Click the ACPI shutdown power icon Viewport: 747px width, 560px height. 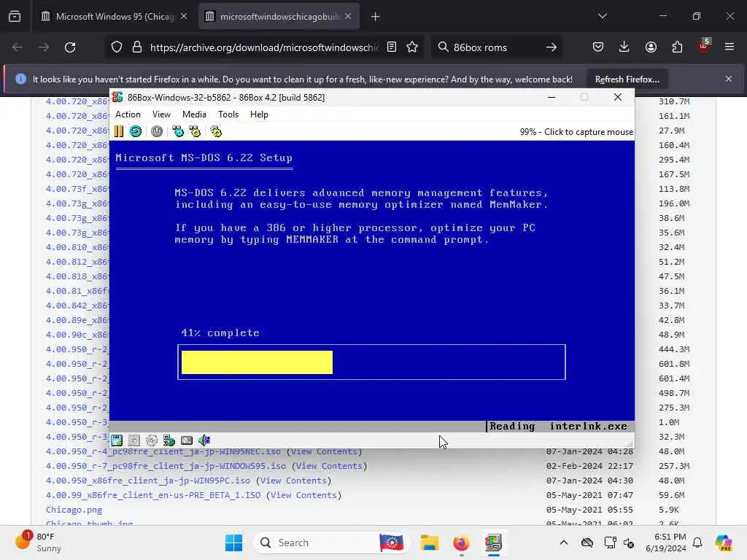[157, 131]
